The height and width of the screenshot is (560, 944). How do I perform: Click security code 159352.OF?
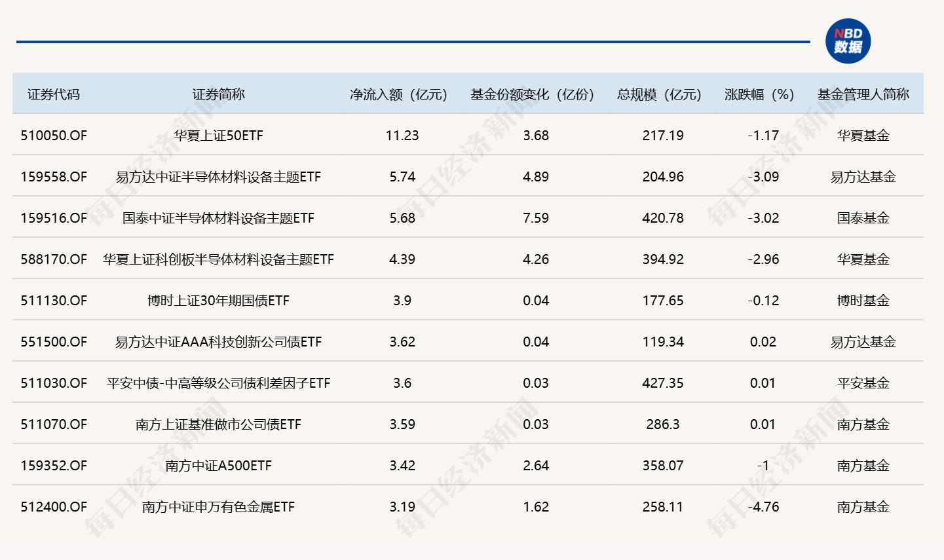click(x=54, y=466)
